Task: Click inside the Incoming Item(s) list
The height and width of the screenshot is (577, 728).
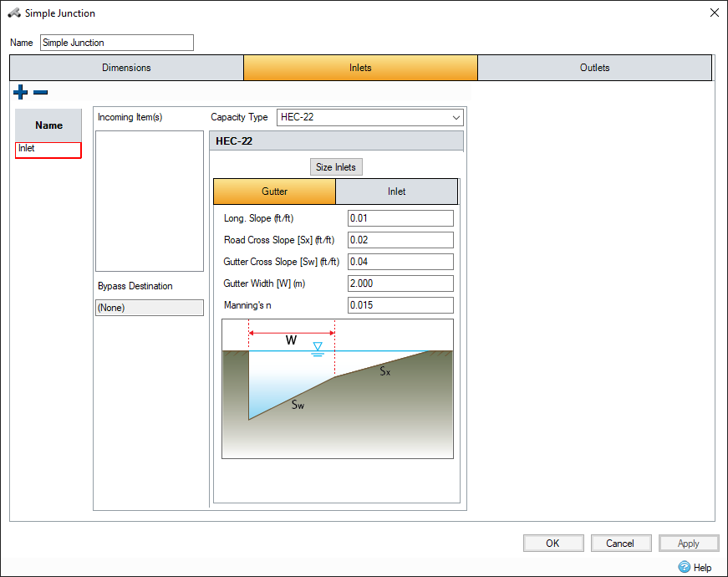Action: coord(150,201)
